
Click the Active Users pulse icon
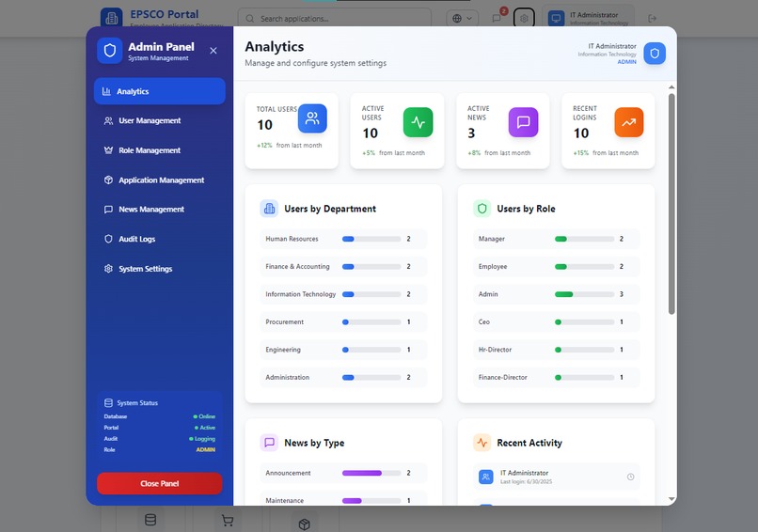pos(418,122)
